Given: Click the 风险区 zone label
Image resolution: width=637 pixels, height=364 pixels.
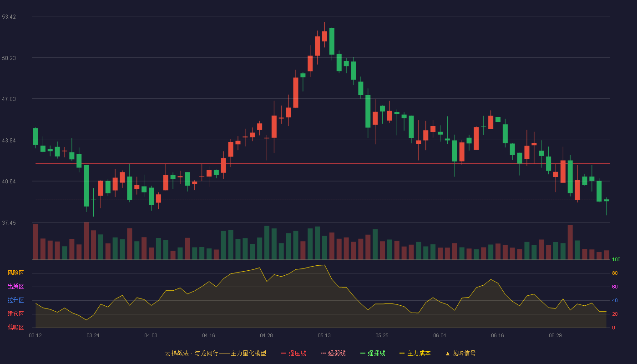Looking at the screenshot, I should coord(15,273).
